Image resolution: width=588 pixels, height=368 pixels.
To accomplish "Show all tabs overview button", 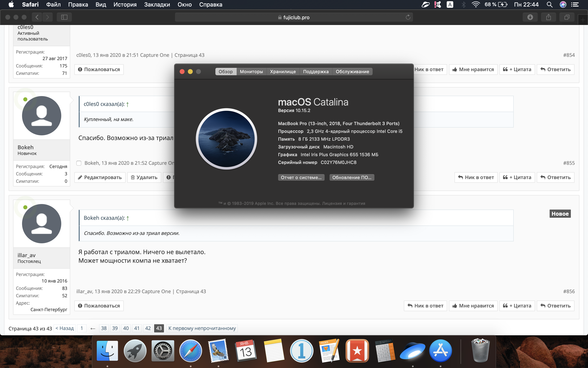I will coord(567,17).
